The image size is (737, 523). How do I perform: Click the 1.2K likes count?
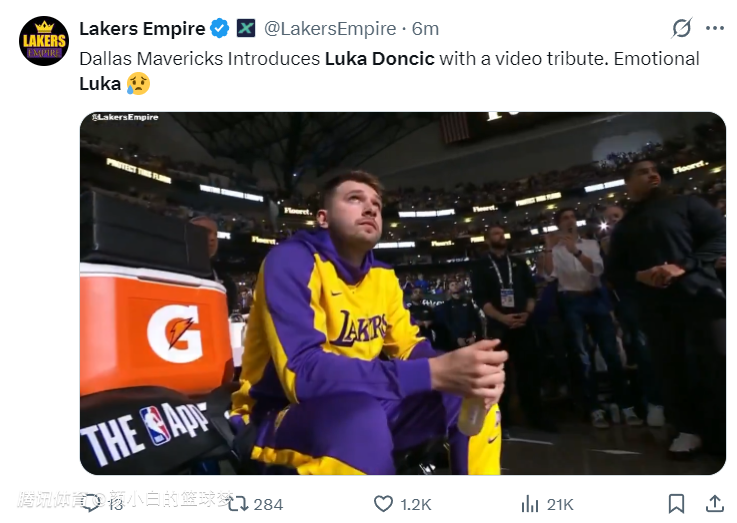point(416,504)
